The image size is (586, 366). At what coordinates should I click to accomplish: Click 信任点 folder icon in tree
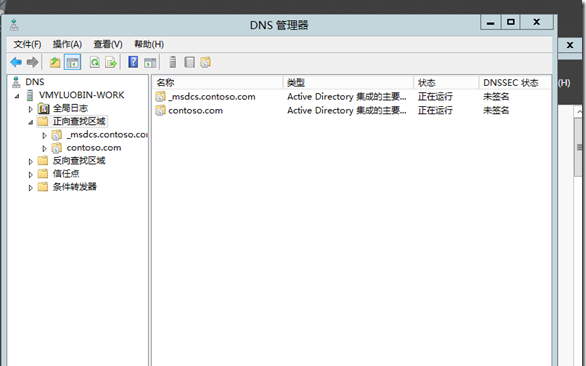pos(43,174)
